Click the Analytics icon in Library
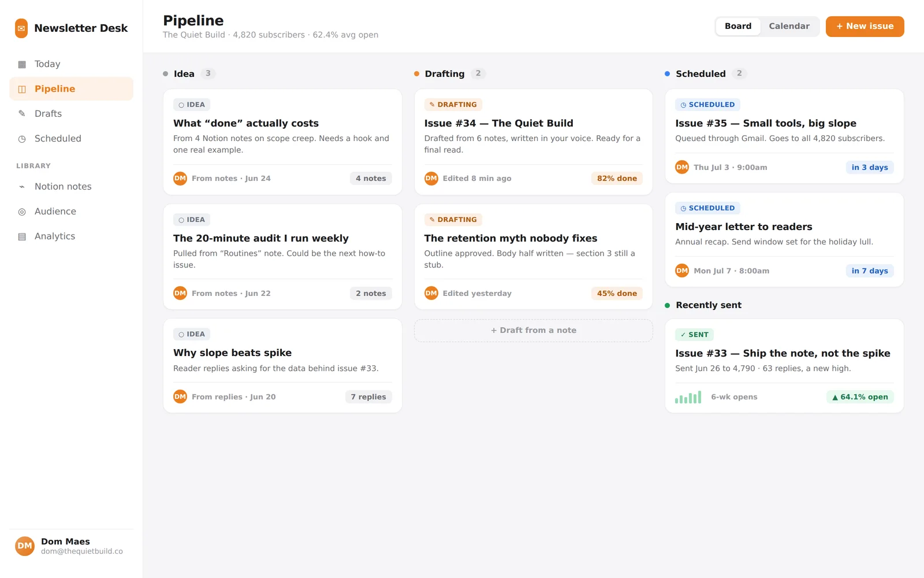 pos(22,236)
